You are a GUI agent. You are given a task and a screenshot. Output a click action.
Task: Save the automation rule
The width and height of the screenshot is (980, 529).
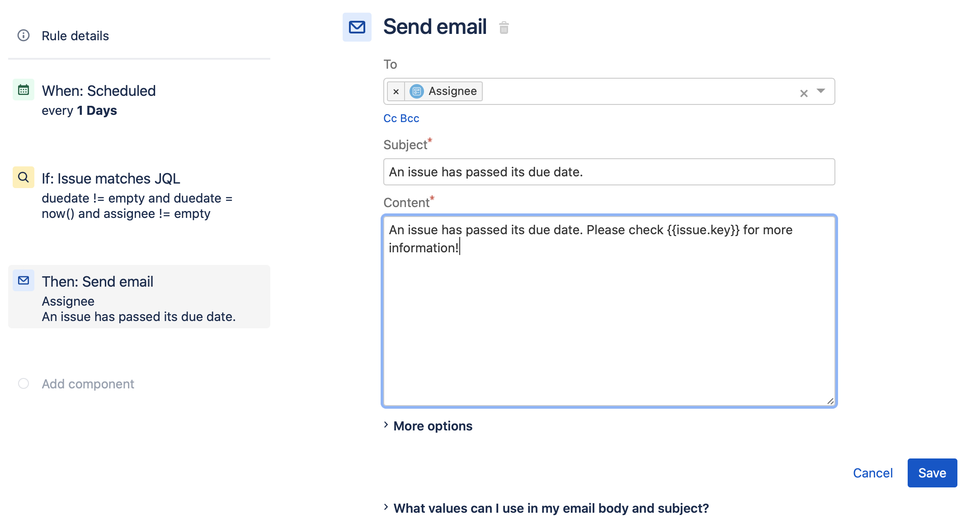(x=932, y=472)
